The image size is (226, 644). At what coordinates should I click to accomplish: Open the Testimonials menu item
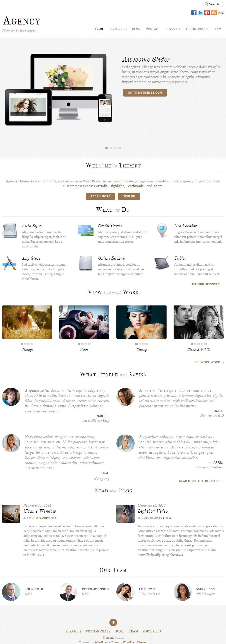pyautogui.click(x=197, y=29)
